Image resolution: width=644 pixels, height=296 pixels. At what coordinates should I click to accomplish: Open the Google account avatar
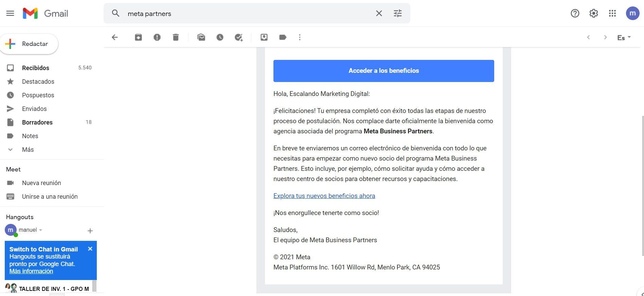tap(632, 13)
